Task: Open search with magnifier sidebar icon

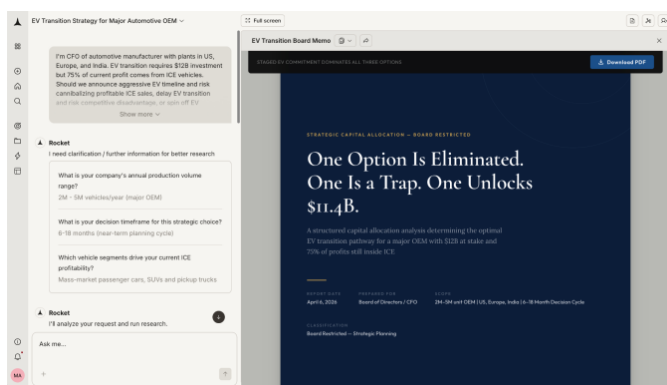Action: (17, 101)
